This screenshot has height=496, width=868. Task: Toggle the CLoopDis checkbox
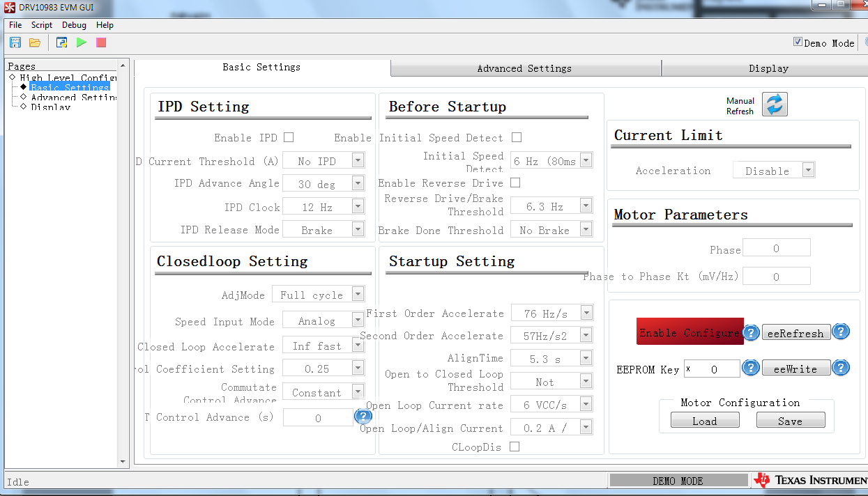[515, 447]
